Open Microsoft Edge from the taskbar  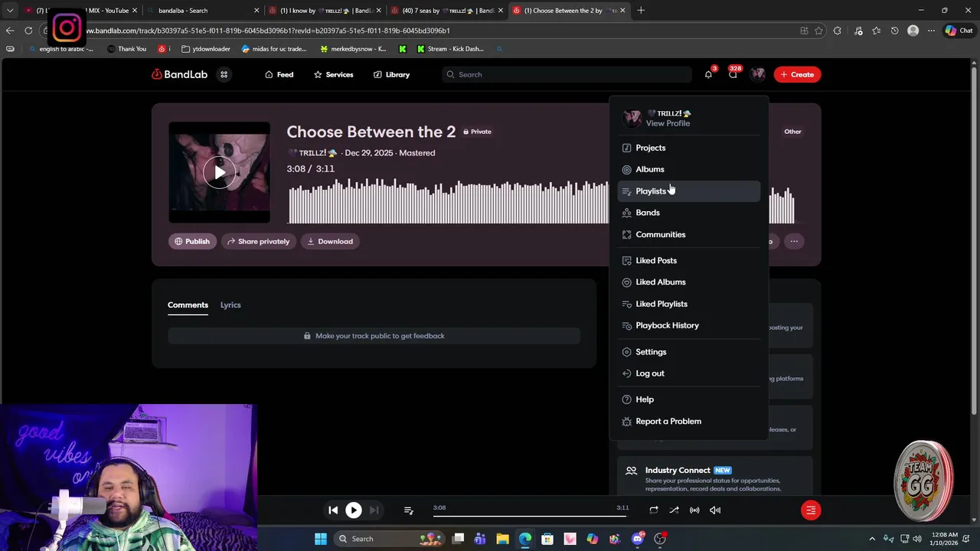pos(525,539)
